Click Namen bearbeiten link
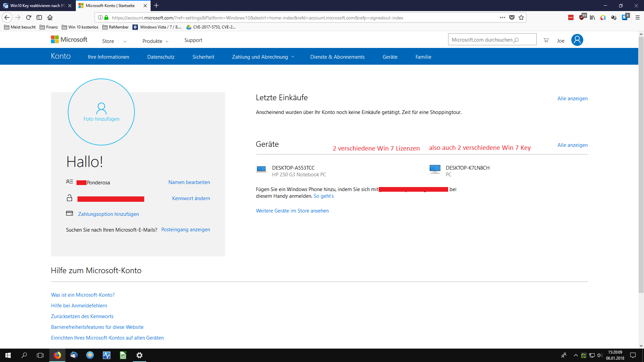This screenshot has width=644, height=362. coord(189,182)
